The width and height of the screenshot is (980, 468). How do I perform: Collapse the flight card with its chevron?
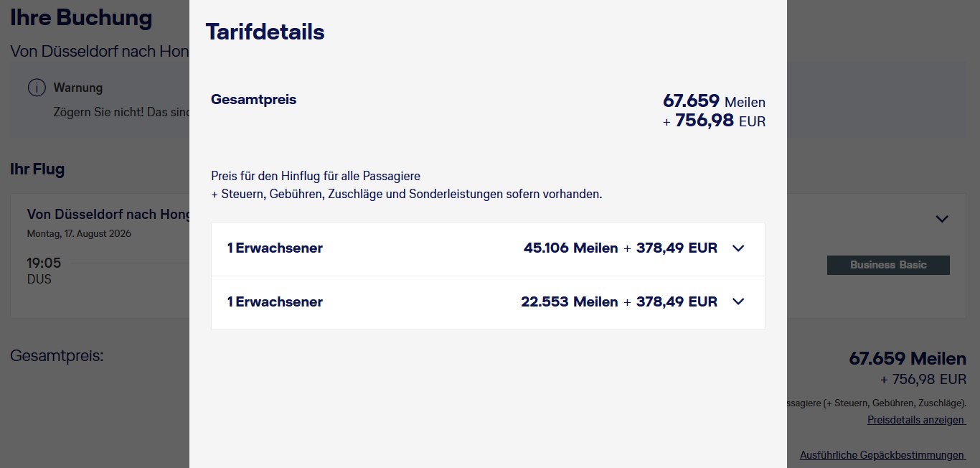(941, 218)
